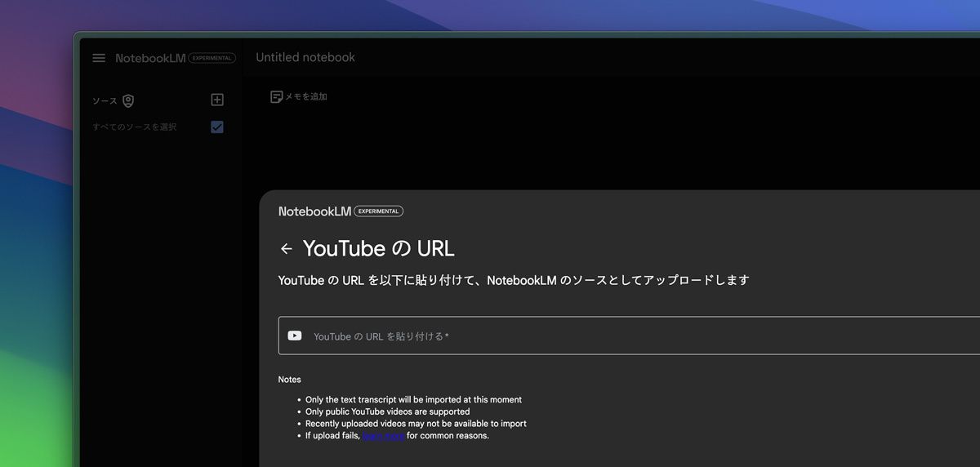This screenshot has width=980, height=467.
Task: Click the NotebookLM logo in the top bar
Action: [x=150, y=58]
